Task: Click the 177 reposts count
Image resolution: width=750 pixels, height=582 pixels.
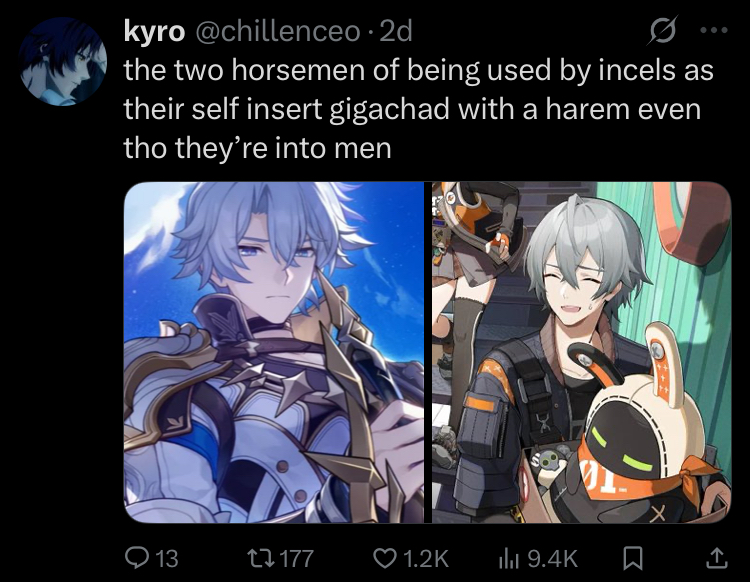Action: 297,558
